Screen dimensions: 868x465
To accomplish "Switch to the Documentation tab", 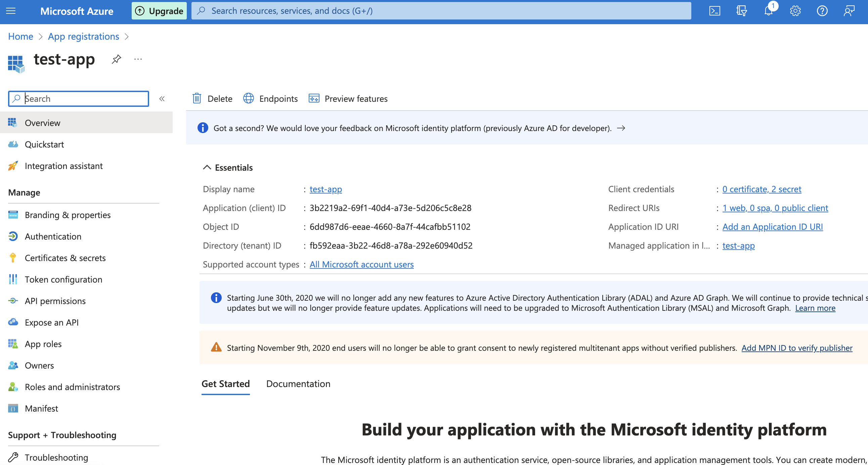I will pyautogui.click(x=298, y=383).
